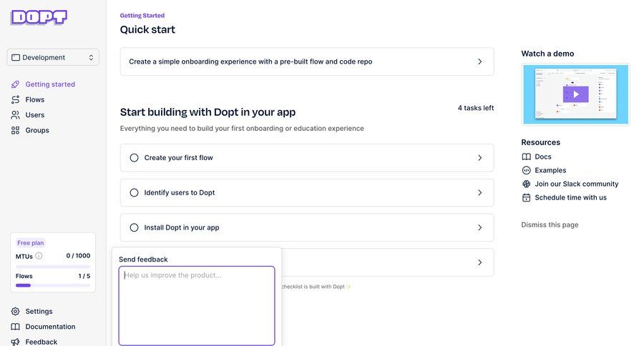
Task: Mark Install Dopt in your app circle
Action: point(134,227)
